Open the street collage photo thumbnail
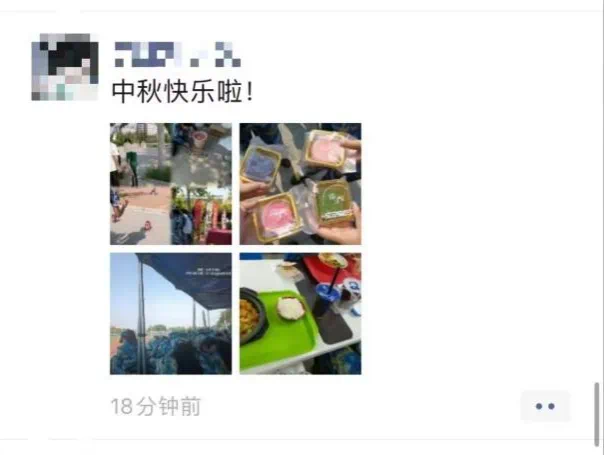This screenshot has width=604, height=455. point(171,184)
